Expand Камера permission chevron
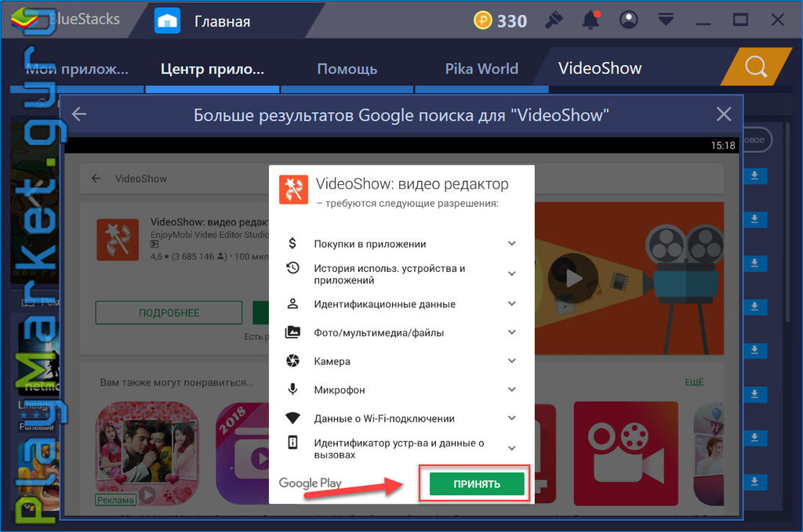Image resolution: width=803 pixels, height=532 pixels. tap(511, 360)
